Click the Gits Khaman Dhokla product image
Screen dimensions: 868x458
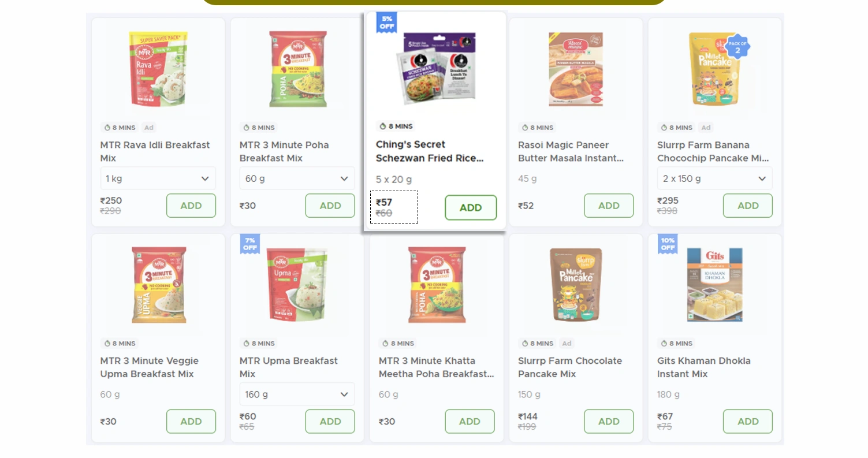[714, 285]
